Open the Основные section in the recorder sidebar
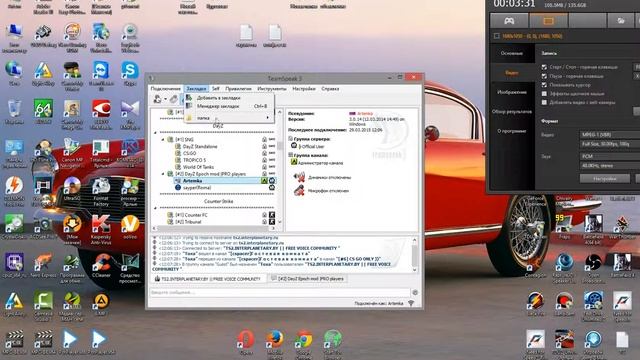Screen dimensions: 640x360 [511, 53]
